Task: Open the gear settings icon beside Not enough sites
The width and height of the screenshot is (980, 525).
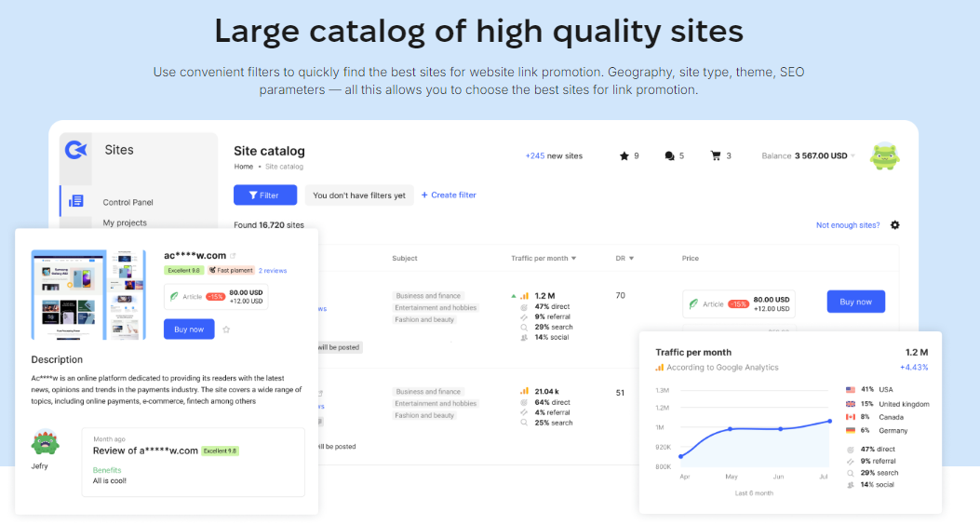Action: coord(895,225)
